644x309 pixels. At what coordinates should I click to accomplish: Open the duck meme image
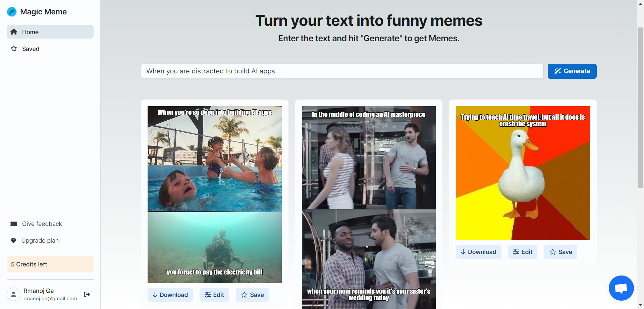click(523, 173)
